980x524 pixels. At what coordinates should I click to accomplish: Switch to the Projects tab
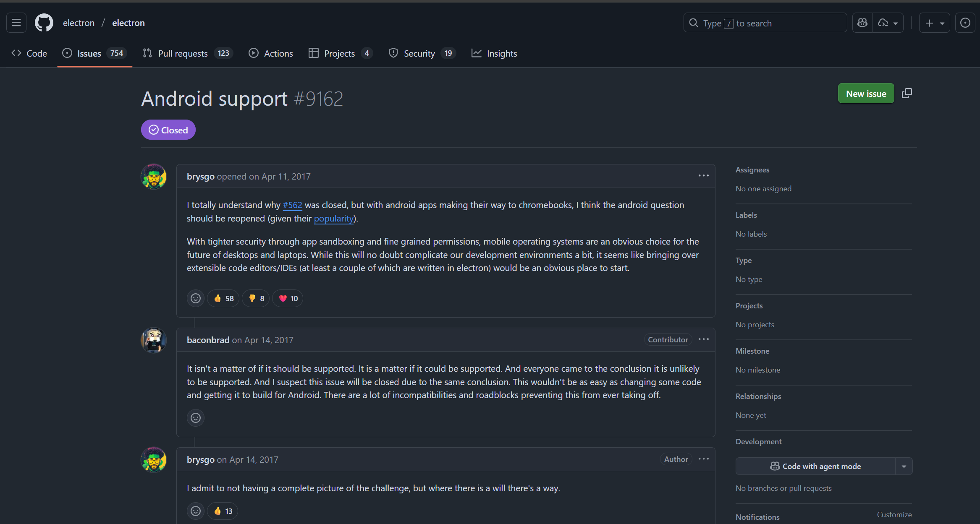[341, 53]
